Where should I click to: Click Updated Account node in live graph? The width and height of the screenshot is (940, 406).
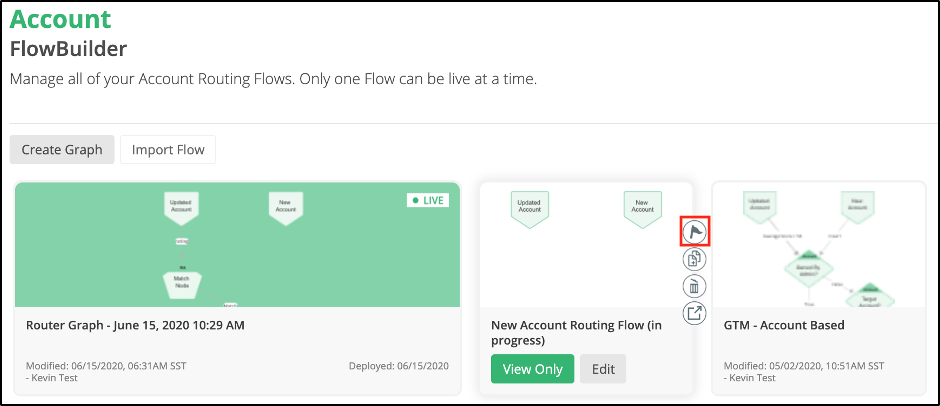(x=180, y=208)
